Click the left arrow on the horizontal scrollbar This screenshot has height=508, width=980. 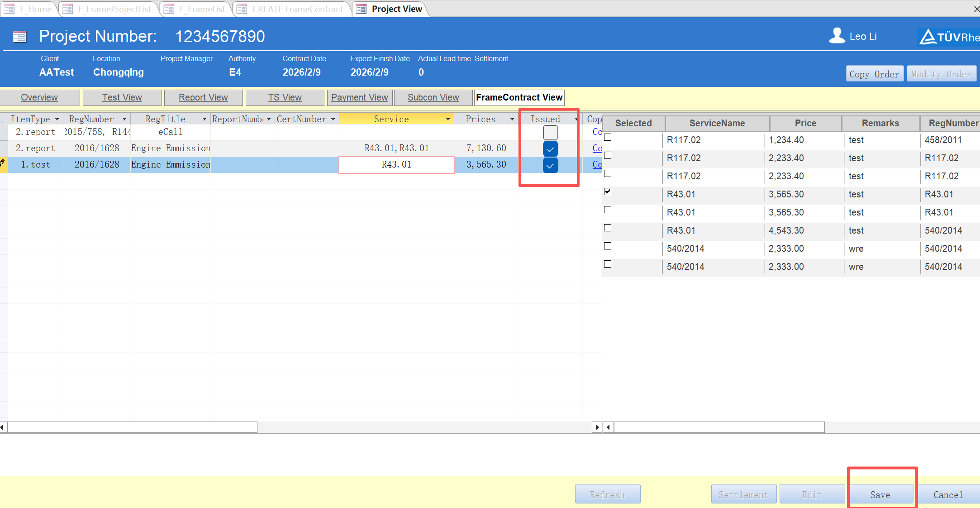pos(3,427)
